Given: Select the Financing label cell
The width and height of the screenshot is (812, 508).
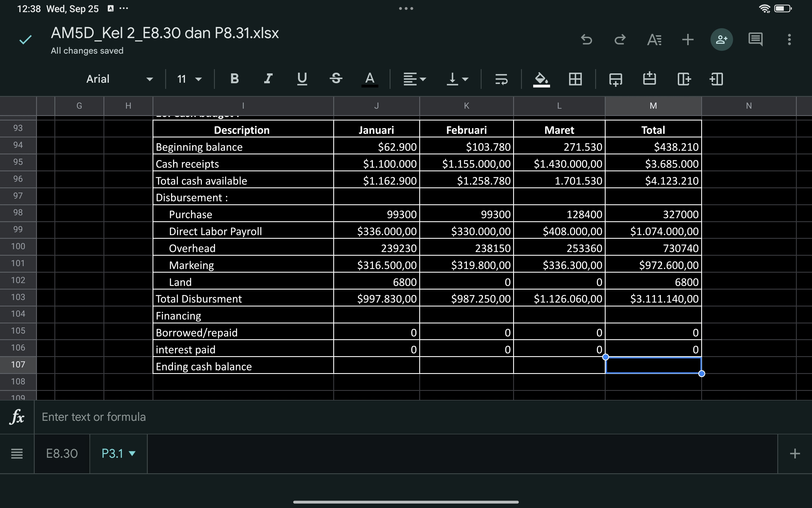Looking at the screenshot, I should point(243,315).
